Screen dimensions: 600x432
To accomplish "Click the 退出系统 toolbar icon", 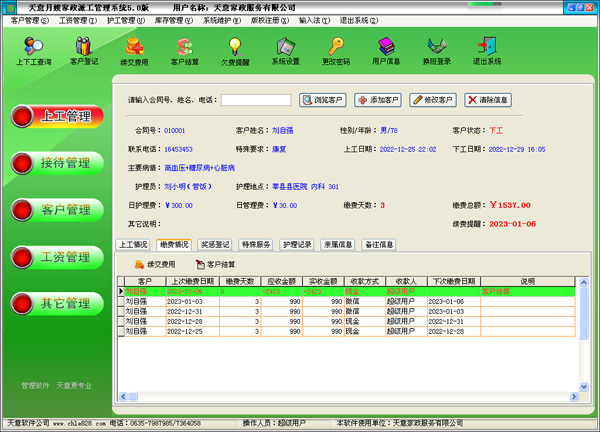I will coord(487,50).
